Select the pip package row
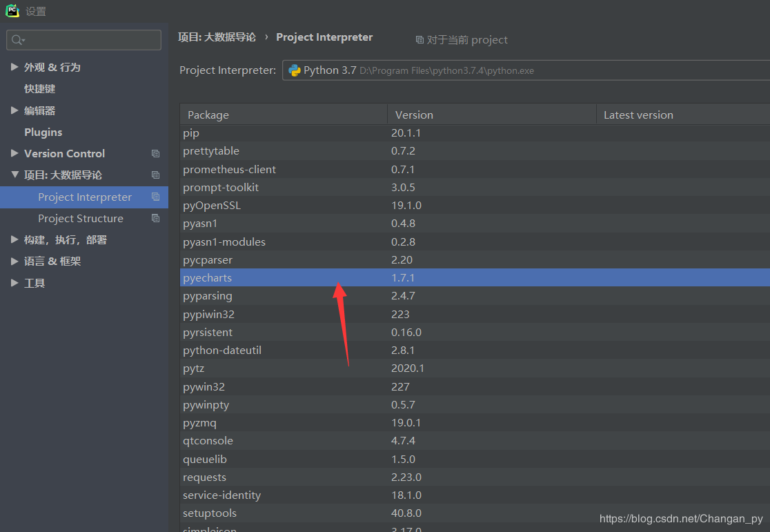This screenshot has height=532, width=770. [x=475, y=133]
